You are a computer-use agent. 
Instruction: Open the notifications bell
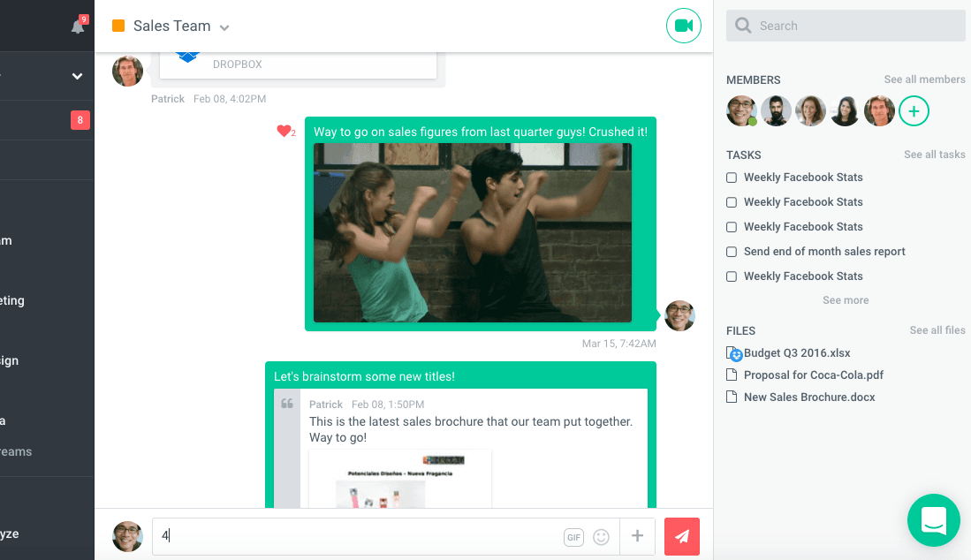[78, 26]
